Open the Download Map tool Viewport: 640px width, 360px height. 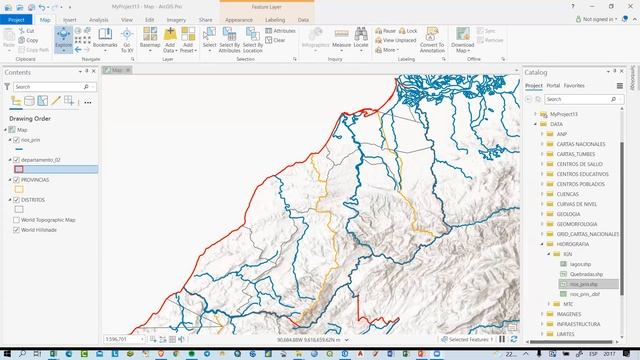(462, 40)
